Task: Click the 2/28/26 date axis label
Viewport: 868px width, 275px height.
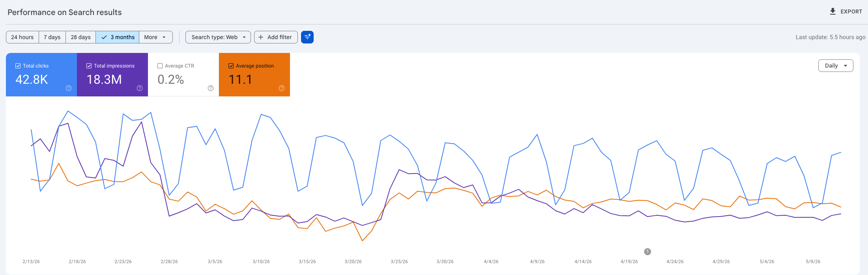Action: click(x=169, y=262)
